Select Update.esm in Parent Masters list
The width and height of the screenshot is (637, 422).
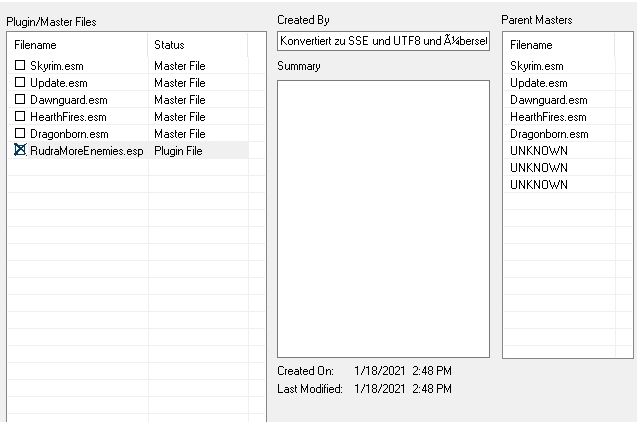pyautogui.click(x=538, y=83)
